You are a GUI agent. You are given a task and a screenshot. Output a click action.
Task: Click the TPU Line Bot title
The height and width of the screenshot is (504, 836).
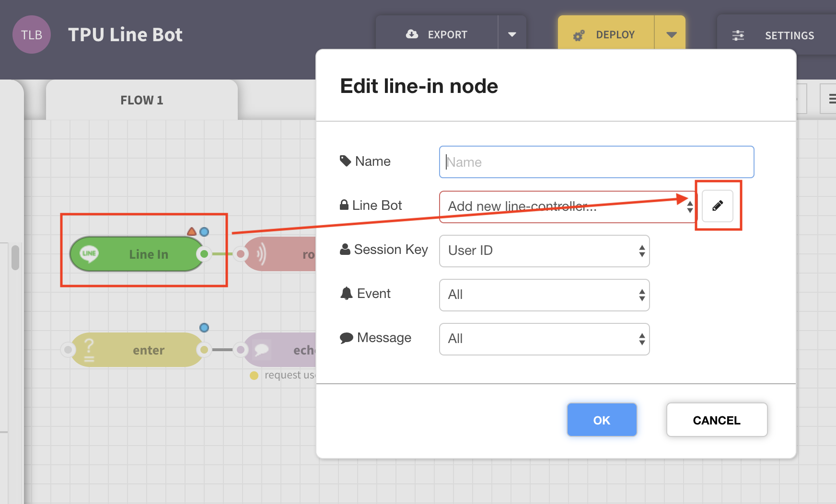[125, 34]
